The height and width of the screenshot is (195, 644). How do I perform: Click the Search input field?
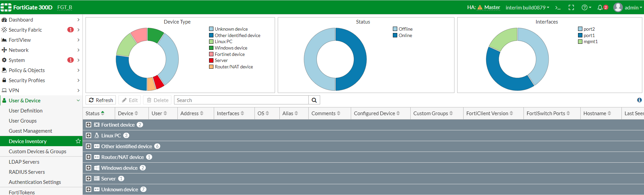coord(241,100)
